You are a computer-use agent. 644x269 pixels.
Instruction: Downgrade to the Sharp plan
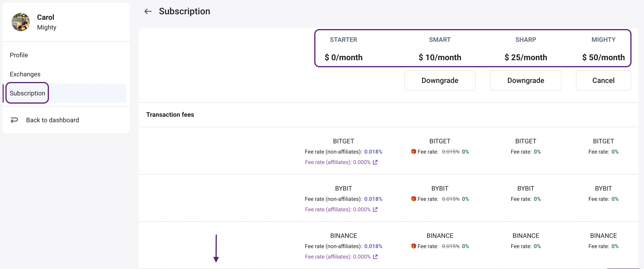click(526, 80)
